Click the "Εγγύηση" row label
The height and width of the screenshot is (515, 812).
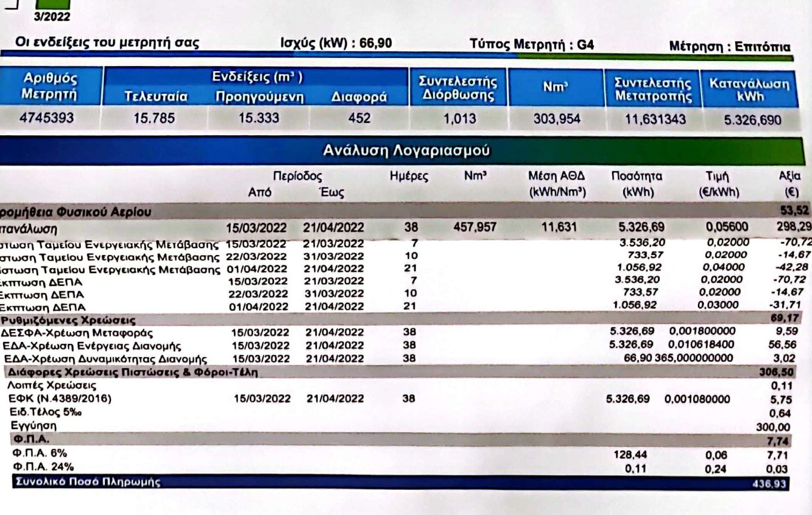pyautogui.click(x=33, y=426)
